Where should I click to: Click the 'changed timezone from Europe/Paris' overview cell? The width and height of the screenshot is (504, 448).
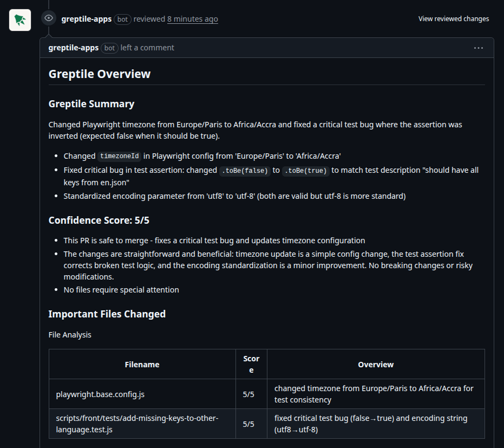coord(376,394)
